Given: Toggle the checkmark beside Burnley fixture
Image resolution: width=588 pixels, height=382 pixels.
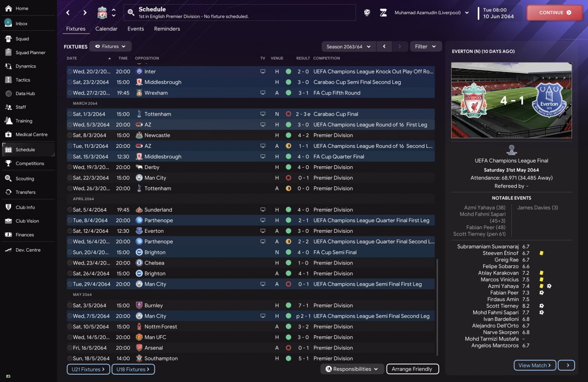Looking at the screenshot, I should click(69, 305).
